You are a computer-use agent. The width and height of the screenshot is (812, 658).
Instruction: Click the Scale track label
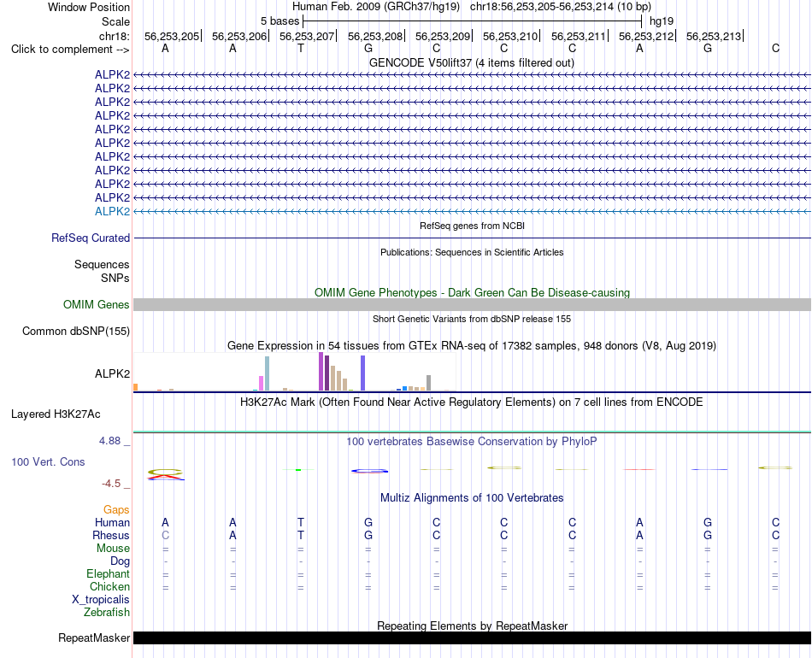pyautogui.click(x=115, y=21)
